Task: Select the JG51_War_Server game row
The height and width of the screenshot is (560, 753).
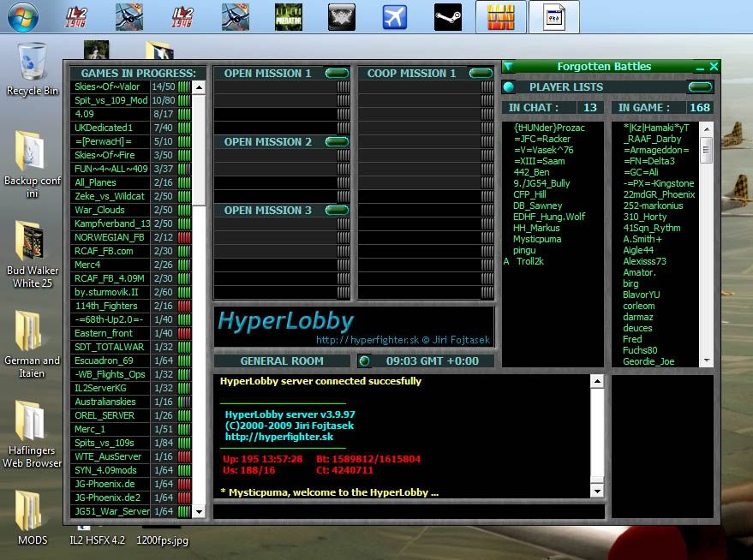Action: point(130,511)
